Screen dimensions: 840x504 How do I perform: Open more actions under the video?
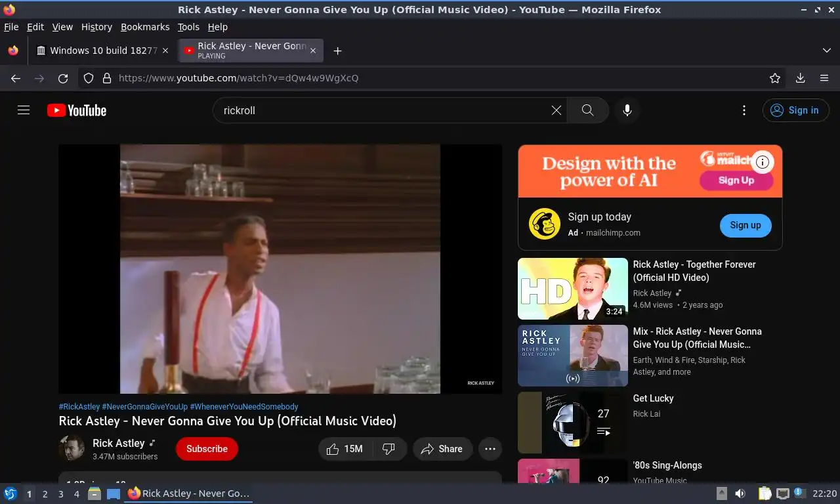click(x=490, y=449)
